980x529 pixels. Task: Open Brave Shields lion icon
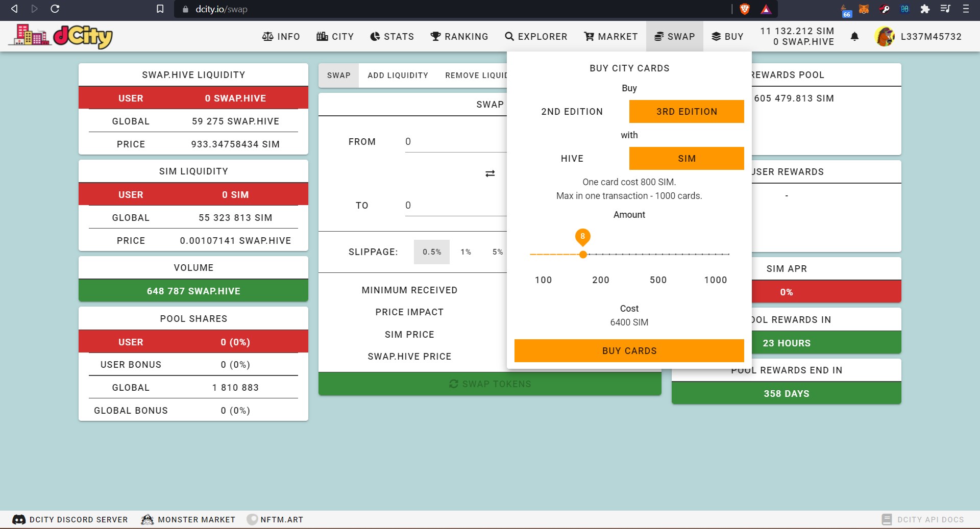tap(744, 9)
